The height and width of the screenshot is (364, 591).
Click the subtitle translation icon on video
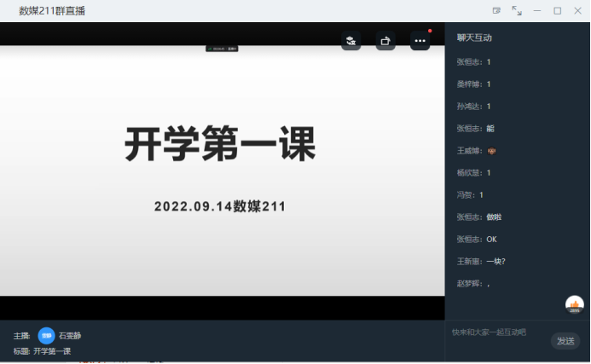coord(351,41)
